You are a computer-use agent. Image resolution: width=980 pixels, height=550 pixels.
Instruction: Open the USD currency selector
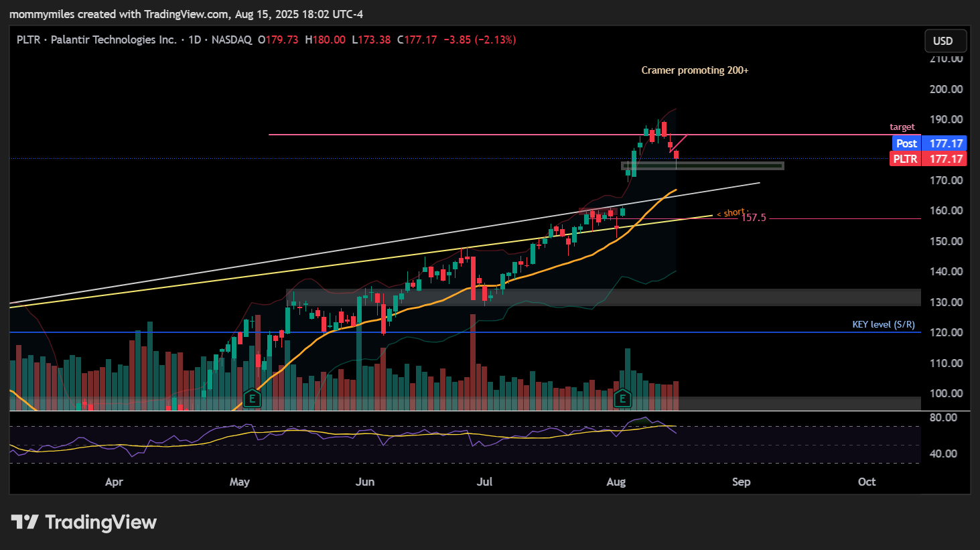tap(945, 41)
